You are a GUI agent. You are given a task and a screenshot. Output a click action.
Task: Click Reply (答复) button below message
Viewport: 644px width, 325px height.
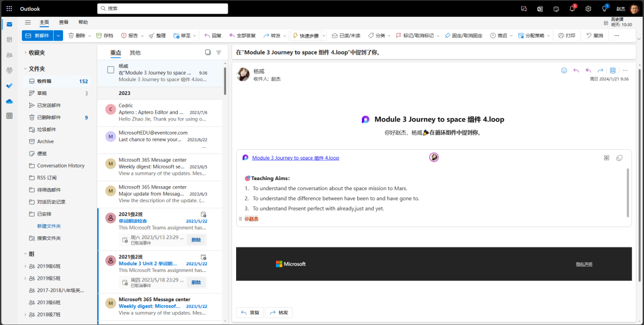[250, 312]
